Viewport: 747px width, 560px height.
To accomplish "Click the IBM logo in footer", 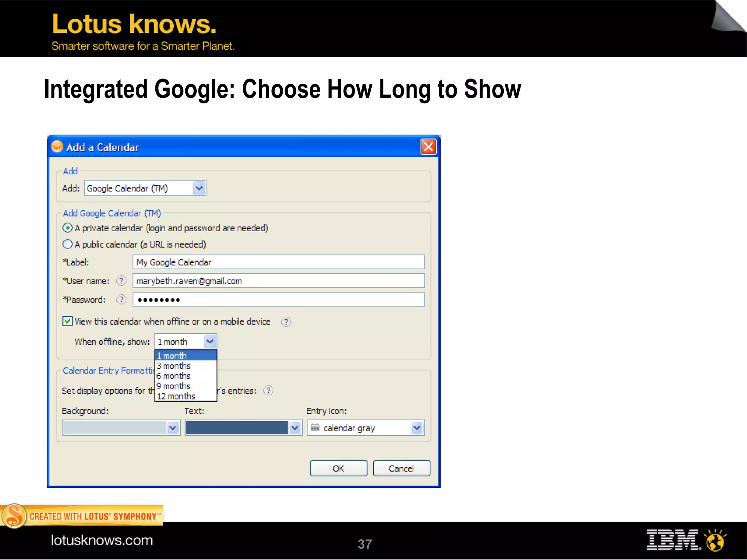I will point(673,540).
